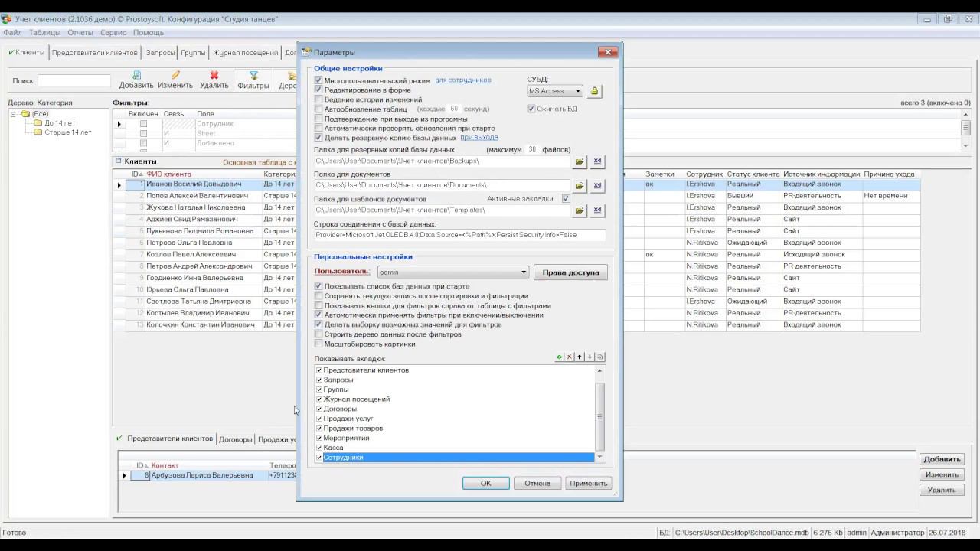
Task: Enable Ведение истории изменений checkbox
Action: pyautogui.click(x=318, y=99)
